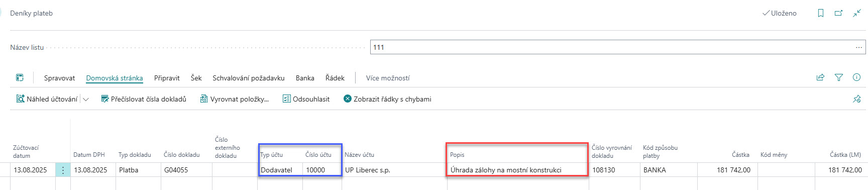Switch to Domovská stránka tab
The height and width of the screenshot is (190, 868).
click(115, 78)
